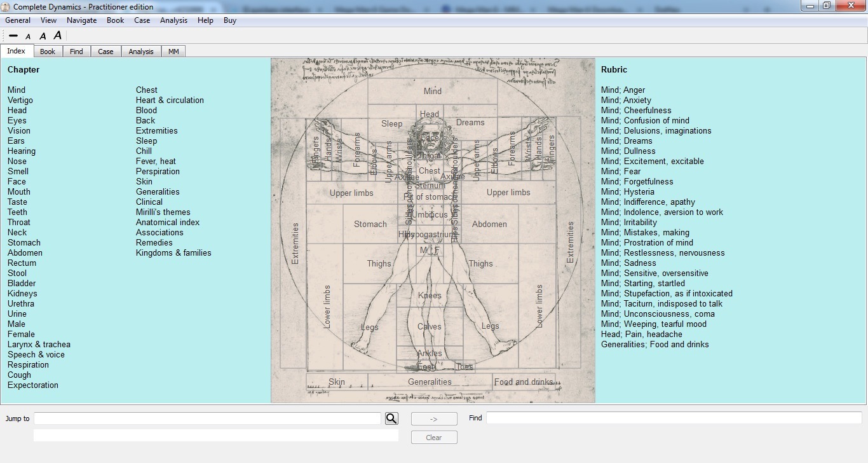Viewport: 868px width, 463px height.
Task: Click the minus text-size toolbar icon
Action: pyautogui.click(x=13, y=36)
